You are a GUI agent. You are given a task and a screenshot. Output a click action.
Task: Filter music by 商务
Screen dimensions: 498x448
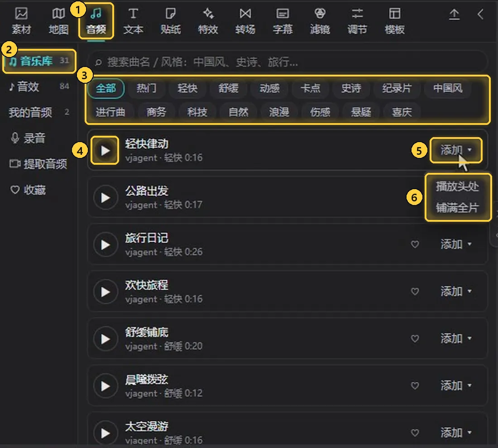pyautogui.click(x=156, y=112)
